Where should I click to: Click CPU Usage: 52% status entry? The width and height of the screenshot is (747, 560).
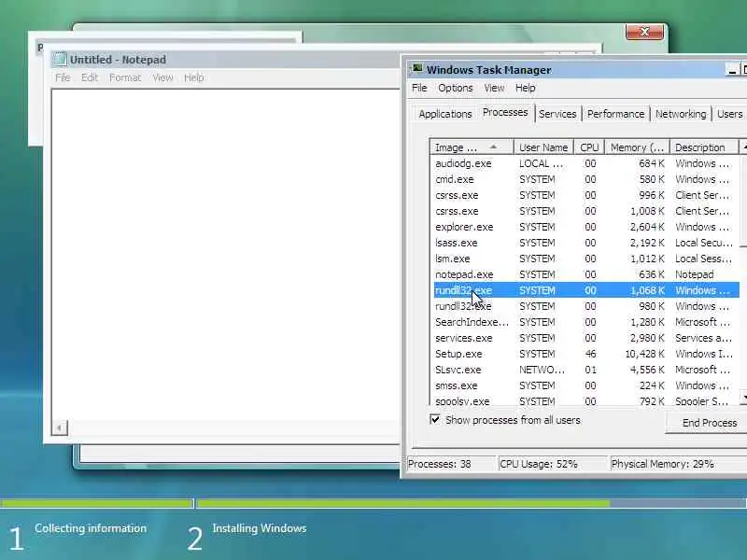[x=553, y=464]
